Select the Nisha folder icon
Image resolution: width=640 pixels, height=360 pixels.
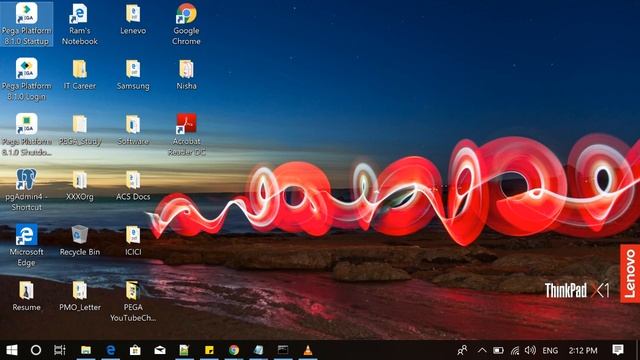[186, 69]
